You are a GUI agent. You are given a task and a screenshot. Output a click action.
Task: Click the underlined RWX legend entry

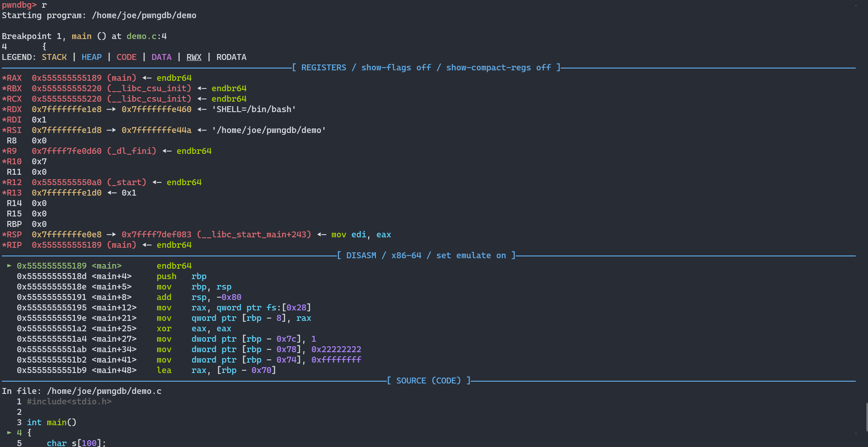[194, 57]
